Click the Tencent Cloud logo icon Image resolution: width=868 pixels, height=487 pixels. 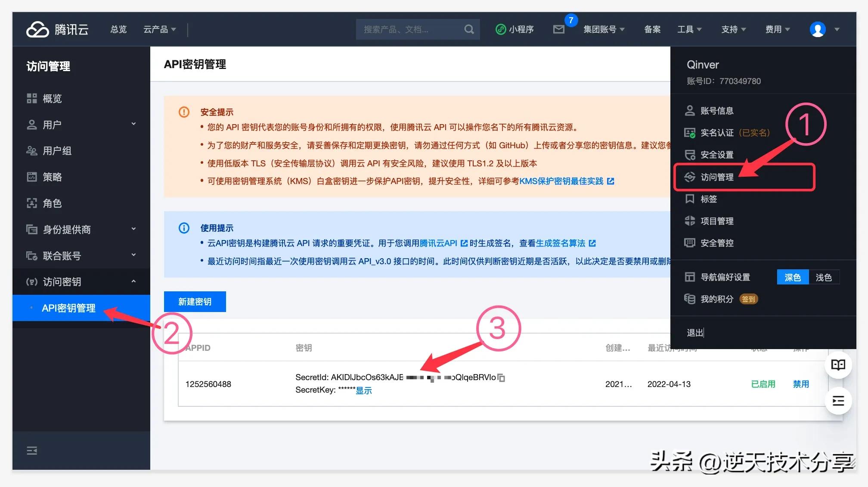click(38, 29)
